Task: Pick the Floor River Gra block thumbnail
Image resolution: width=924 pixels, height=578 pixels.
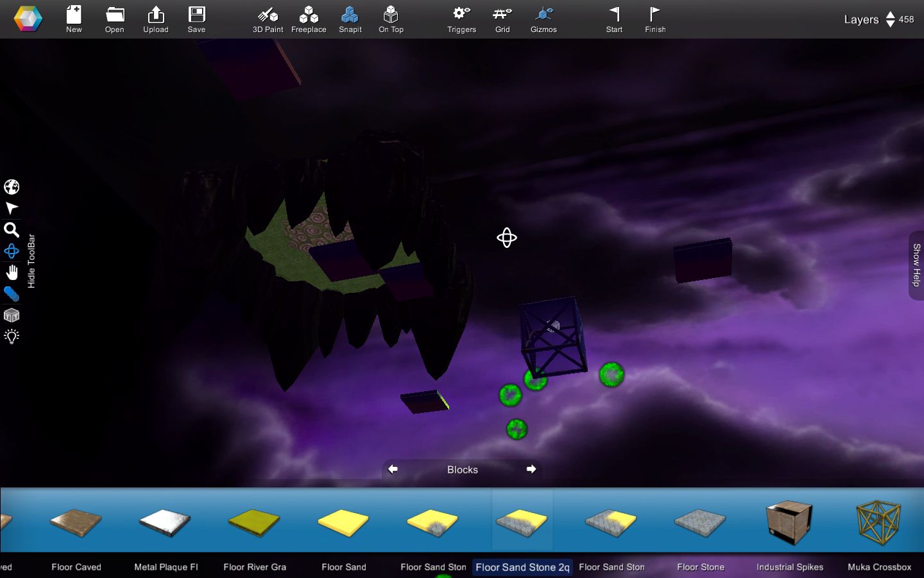Action: 255,522
